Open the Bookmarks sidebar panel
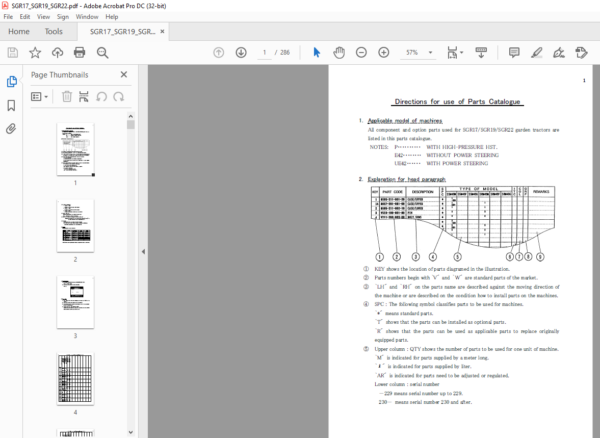Image resolution: width=600 pixels, height=438 pixels. click(11, 106)
